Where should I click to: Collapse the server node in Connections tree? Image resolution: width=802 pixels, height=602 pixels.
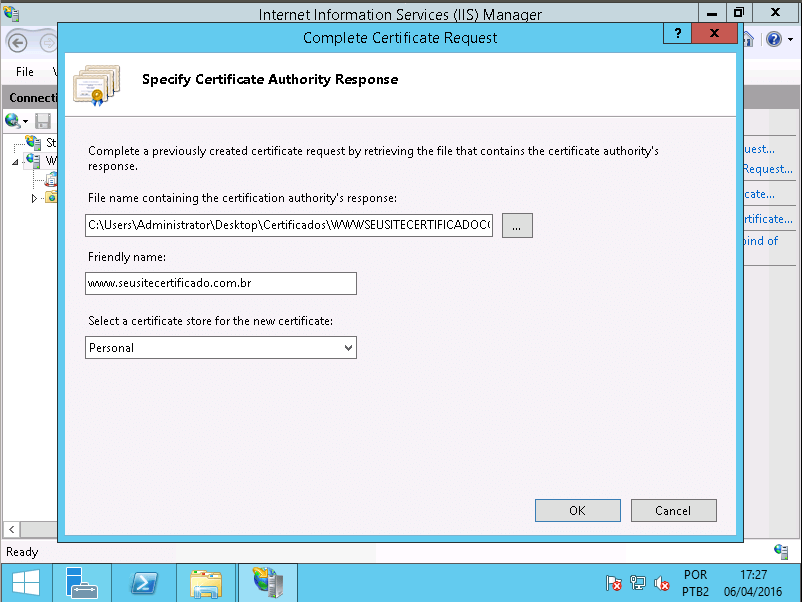click(15, 162)
